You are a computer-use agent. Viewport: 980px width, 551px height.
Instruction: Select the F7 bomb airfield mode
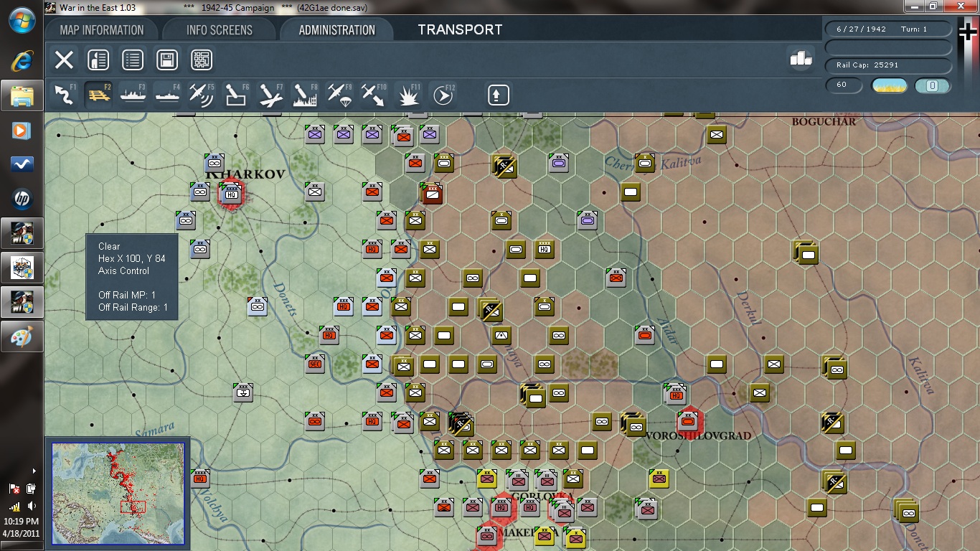point(270,94)
